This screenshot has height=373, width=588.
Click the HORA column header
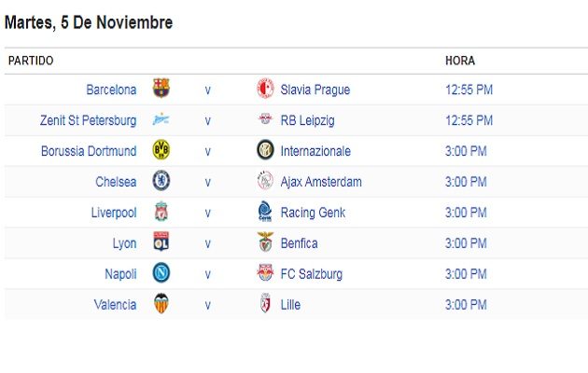click(460, 61)
